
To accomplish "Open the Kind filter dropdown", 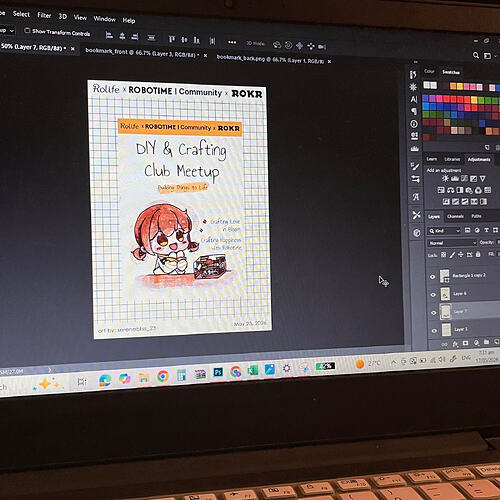I will [444, 231].
